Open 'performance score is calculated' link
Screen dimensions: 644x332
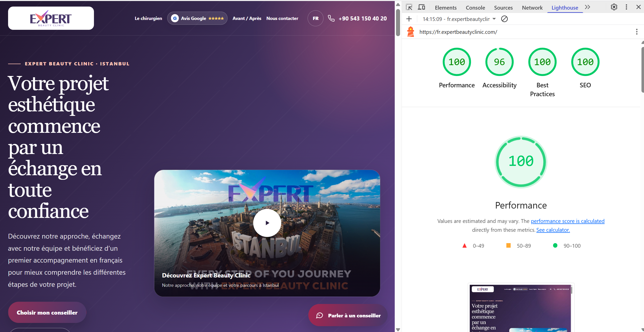(x=567, y=221)
